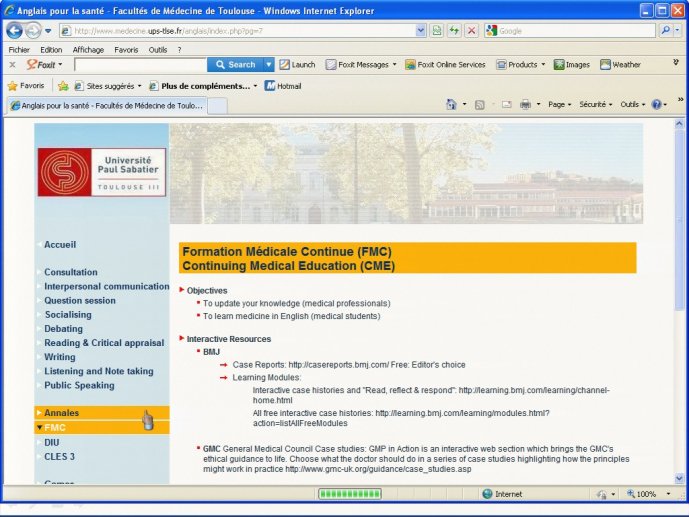Focus the Foxit toolbar search field
The image size is (689, 517).
[140, 65]
